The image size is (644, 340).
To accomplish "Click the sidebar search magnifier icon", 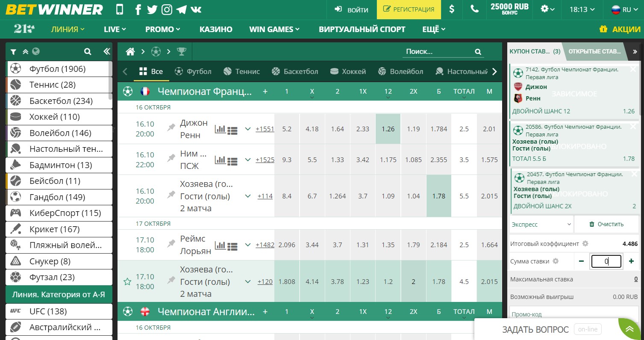I will coord(88,52).
